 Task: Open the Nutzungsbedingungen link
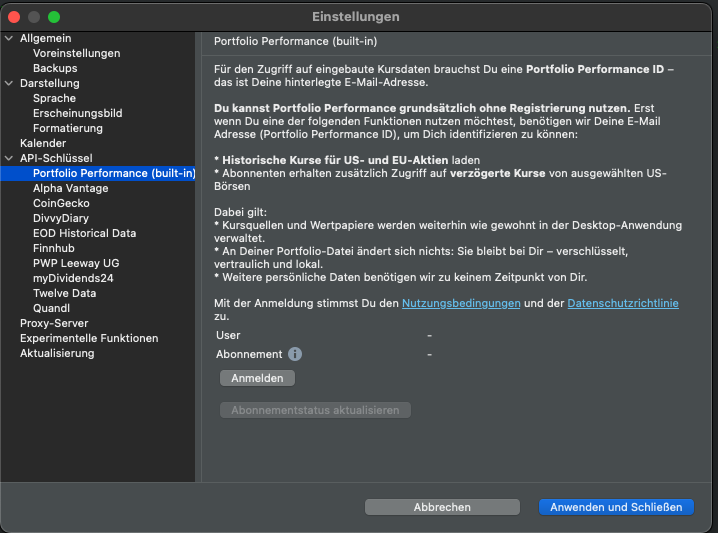(x=460, y=303)
